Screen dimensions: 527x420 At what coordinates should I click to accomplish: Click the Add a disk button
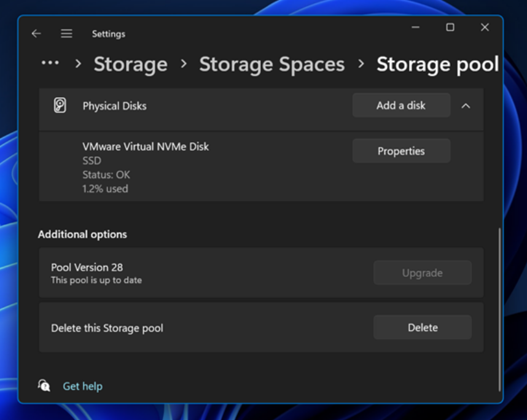pos(401,105)
